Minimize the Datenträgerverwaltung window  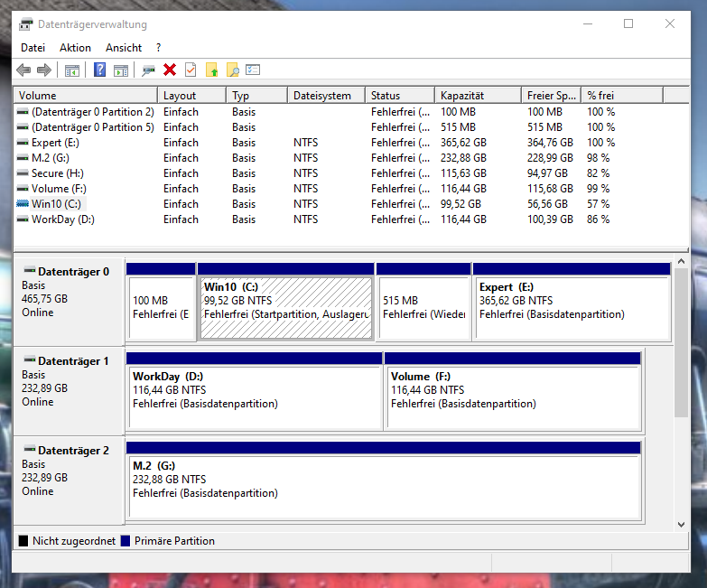click(x=588, y=23)
